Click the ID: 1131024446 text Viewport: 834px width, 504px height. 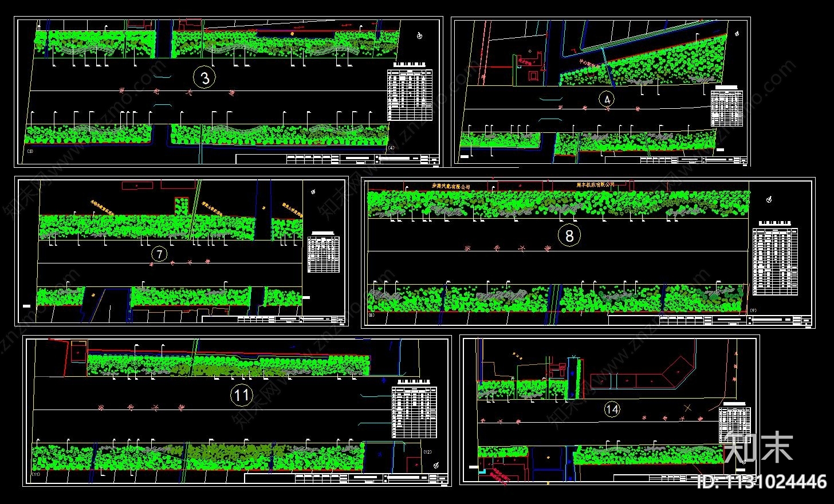(x=761, y=482)
